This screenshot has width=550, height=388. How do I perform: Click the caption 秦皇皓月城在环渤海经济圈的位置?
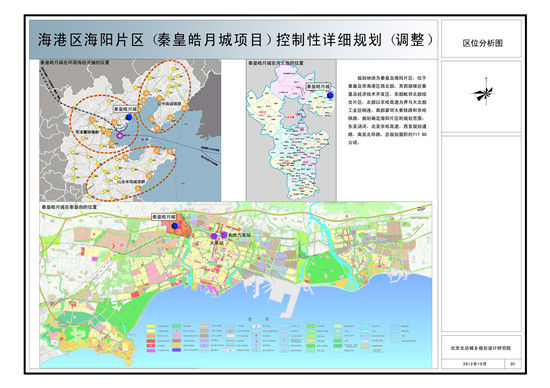(x=74, y=62)
